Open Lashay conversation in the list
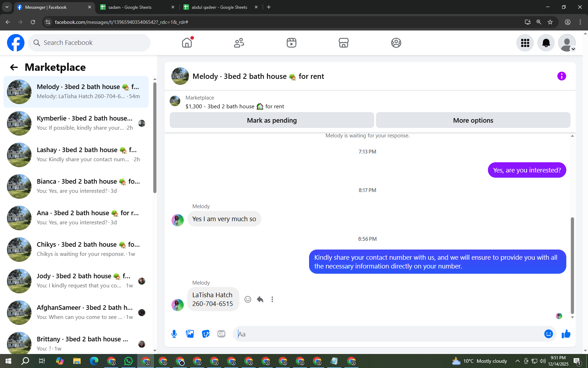Viewport: 588px width, 368px height. click(76, 155)
